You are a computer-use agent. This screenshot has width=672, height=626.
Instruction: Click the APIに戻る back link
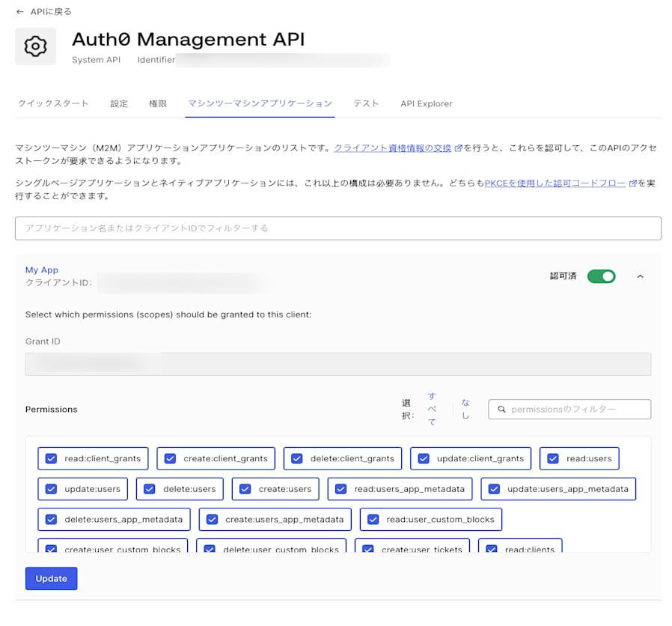51,11
